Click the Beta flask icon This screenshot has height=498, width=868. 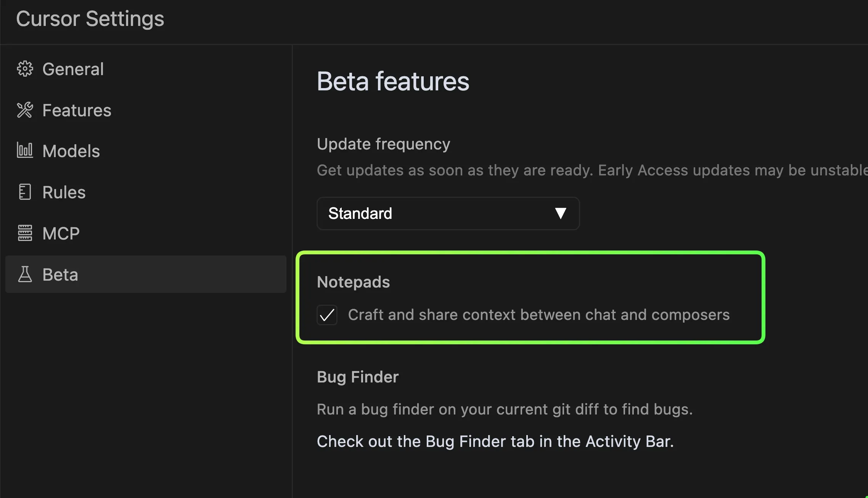click(x=25, y=274)
